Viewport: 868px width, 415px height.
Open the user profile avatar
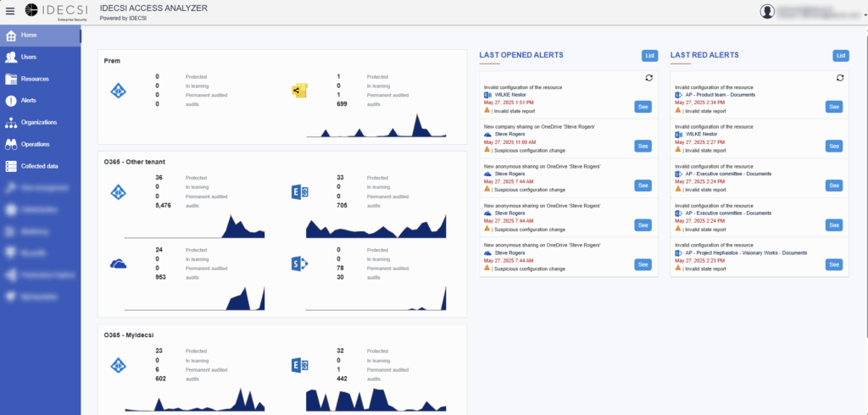767,12
